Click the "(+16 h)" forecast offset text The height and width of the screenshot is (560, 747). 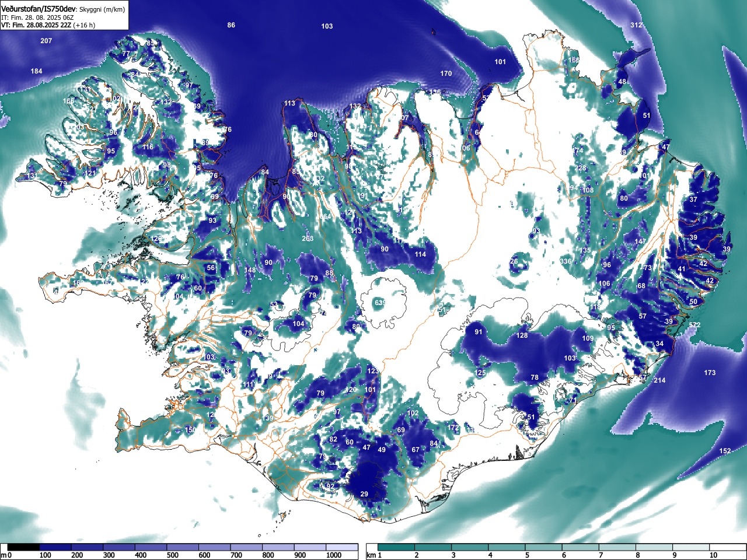point(84,25)
